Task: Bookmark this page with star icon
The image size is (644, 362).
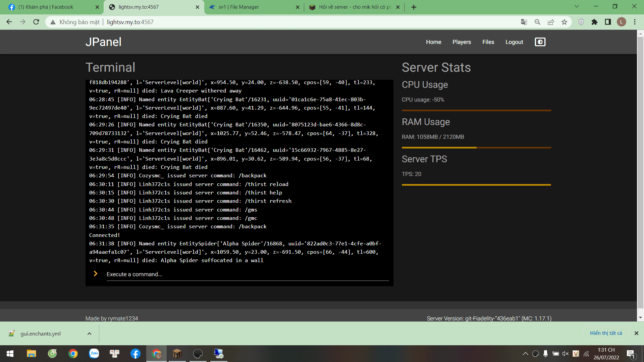Action: tap(564, 22)
